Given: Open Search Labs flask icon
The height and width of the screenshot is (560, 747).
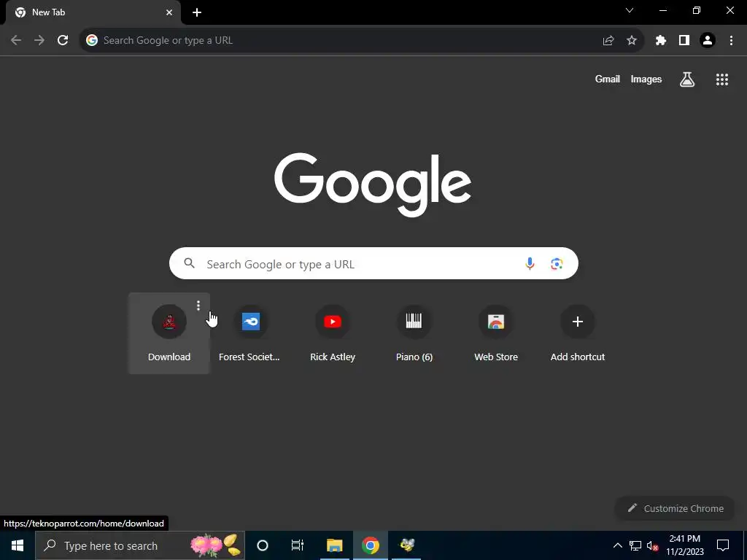Looking at the screenshot, I should click(687, 79).
